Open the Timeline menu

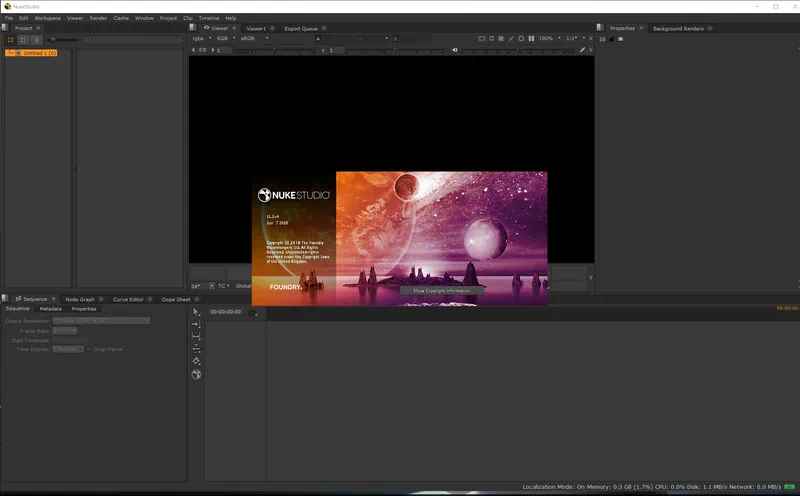point(209,18)
